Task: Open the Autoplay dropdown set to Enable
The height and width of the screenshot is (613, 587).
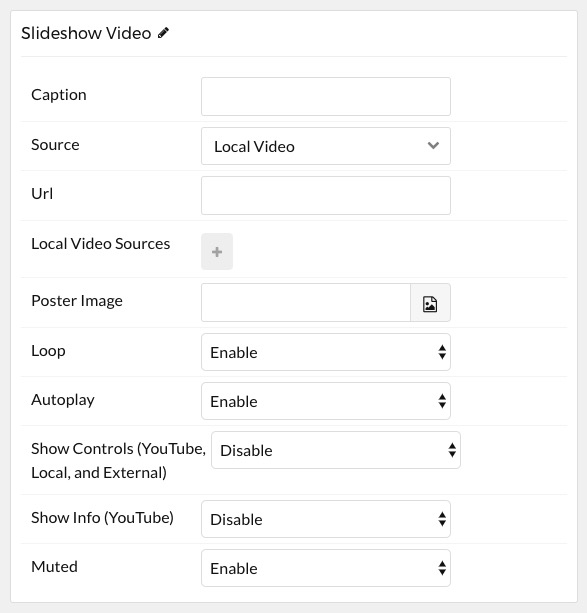Action: pyautogui.click(x=326, y=401)
